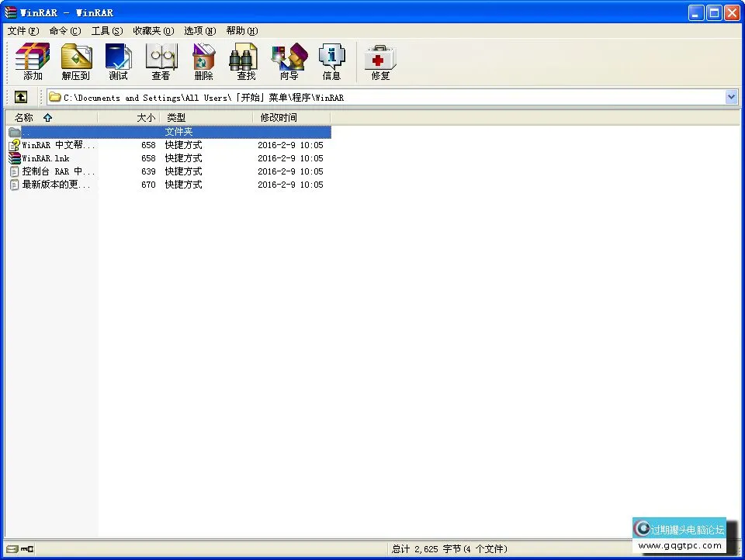Click the 修复 (Repair) first-aid icon
745x560 pixels.
tap(379, 60)
